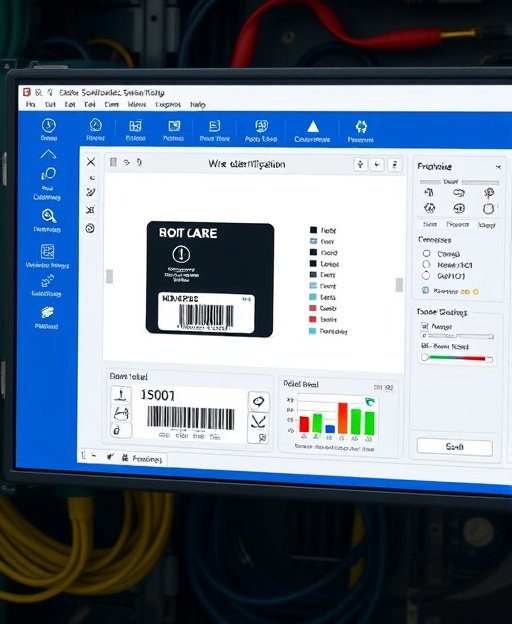The width and height of the screenshot is (512, 624).
Task: Click the rotate icon right of barcode preview
Action: (259, 402)
